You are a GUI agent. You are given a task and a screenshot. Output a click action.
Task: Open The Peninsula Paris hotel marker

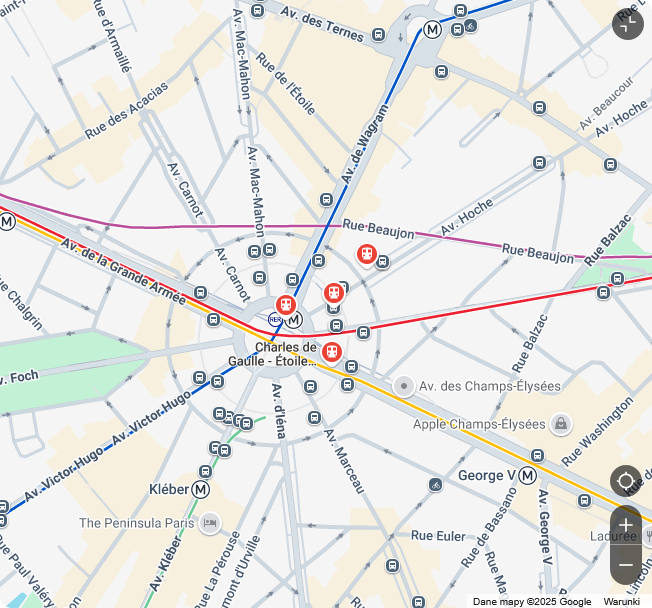pyautogui.click(x=210, y=523)
